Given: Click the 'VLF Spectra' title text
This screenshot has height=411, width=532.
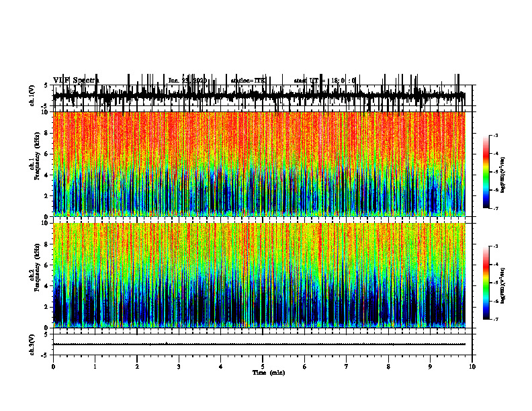Looking at the screenshot, I should (x=76, y=81).
